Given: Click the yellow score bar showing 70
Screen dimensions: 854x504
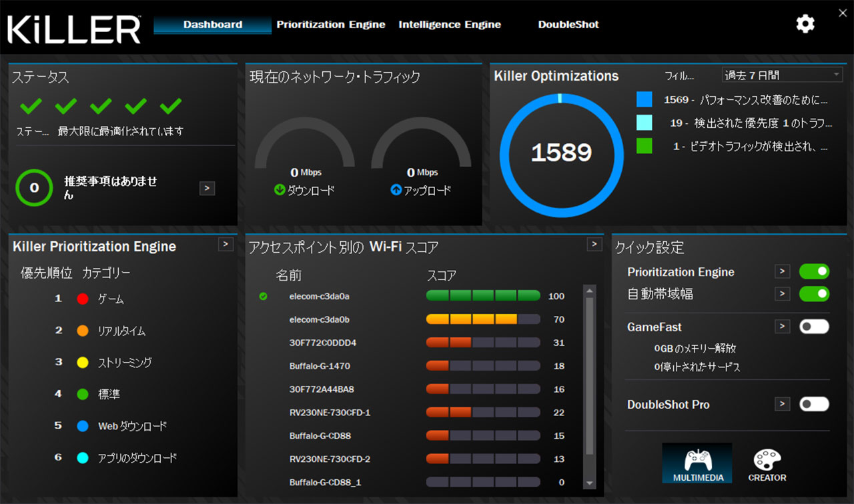Looking at the screenshot, I should (483, 319).
